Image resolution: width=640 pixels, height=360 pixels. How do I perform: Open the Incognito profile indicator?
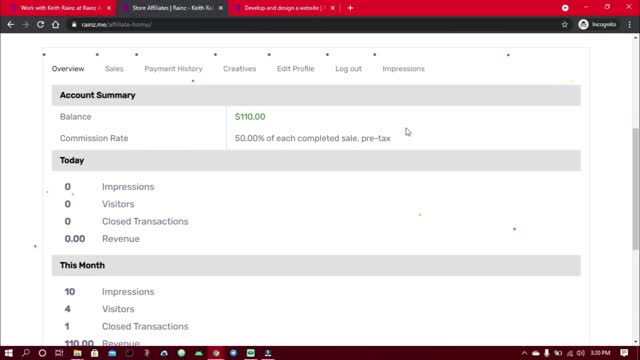pyautogui.click(x=598, y=24)
